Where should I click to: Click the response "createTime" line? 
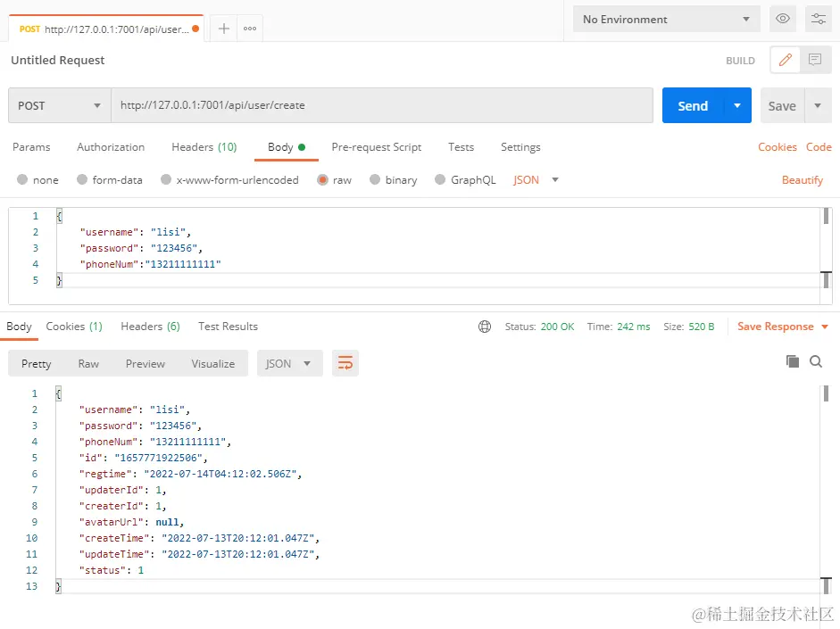[x=199, y=538]
